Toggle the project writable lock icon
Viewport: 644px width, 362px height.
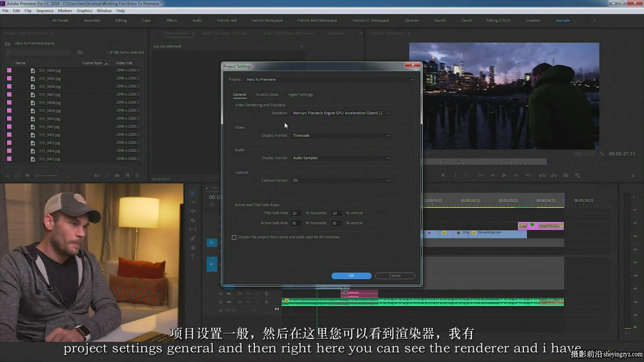pos(7,176)
